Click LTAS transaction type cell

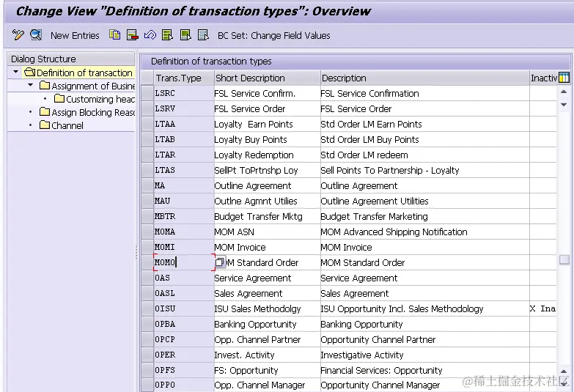click(184, 170)
